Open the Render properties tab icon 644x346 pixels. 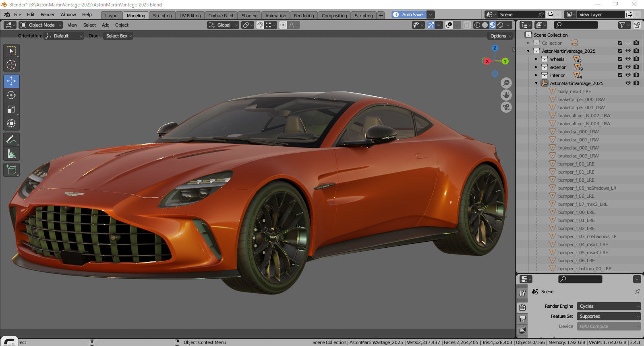(522, 308)
